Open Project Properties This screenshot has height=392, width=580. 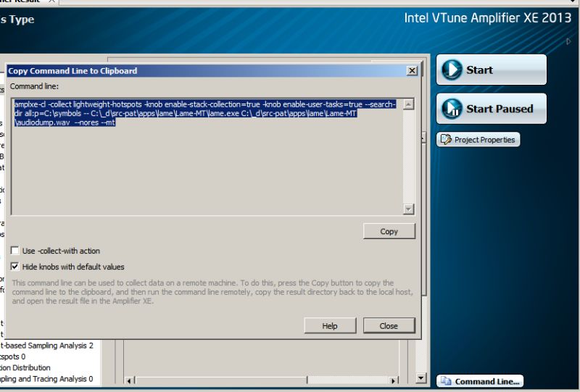(478, 140)
